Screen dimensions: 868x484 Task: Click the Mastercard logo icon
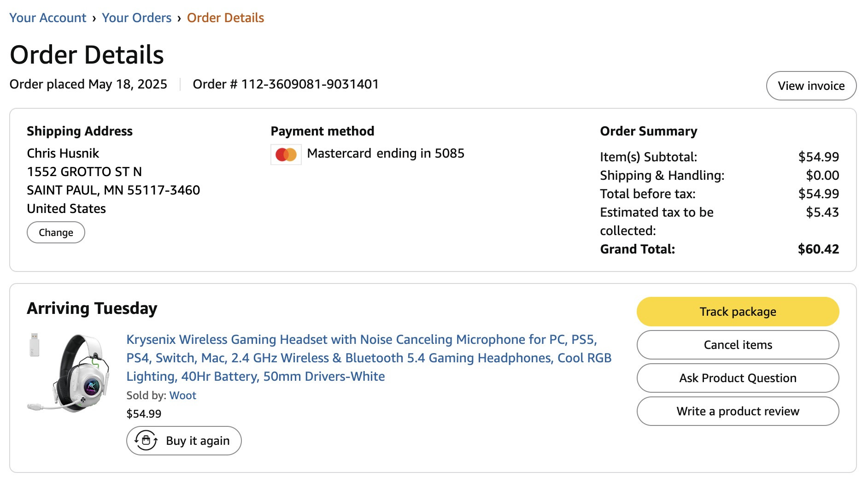pos(286,154)
